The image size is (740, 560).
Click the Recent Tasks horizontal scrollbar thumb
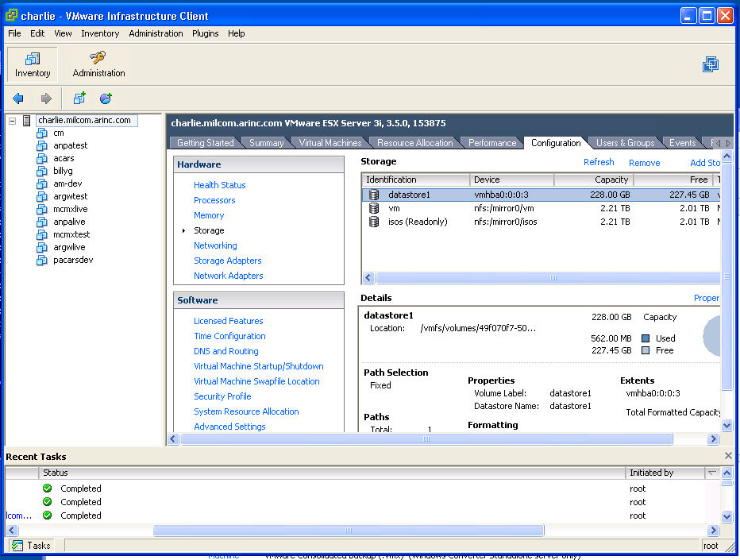pos(349,531)
